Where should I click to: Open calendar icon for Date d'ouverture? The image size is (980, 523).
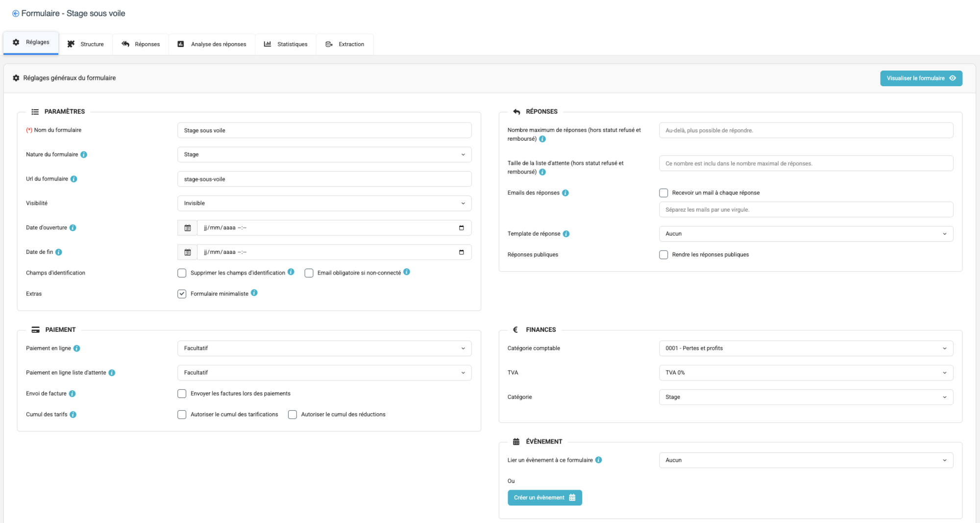coord(187,228)
